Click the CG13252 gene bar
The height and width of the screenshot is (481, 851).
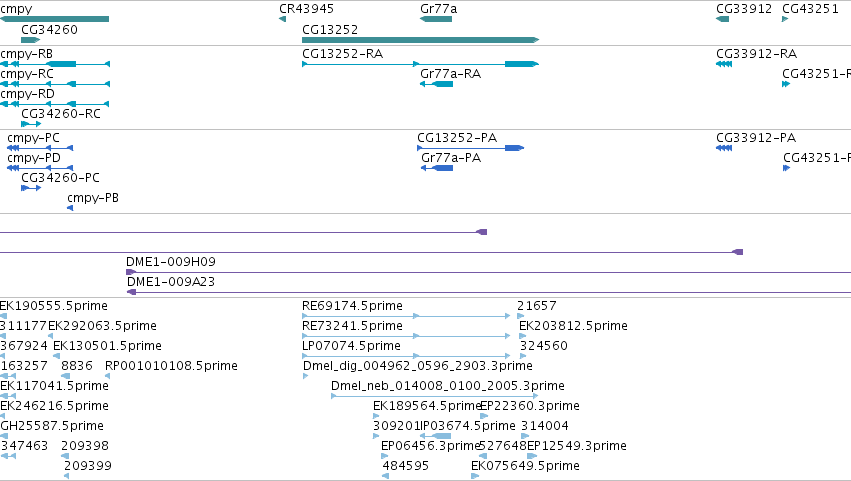pyautogui.click(x=420, y=40)
